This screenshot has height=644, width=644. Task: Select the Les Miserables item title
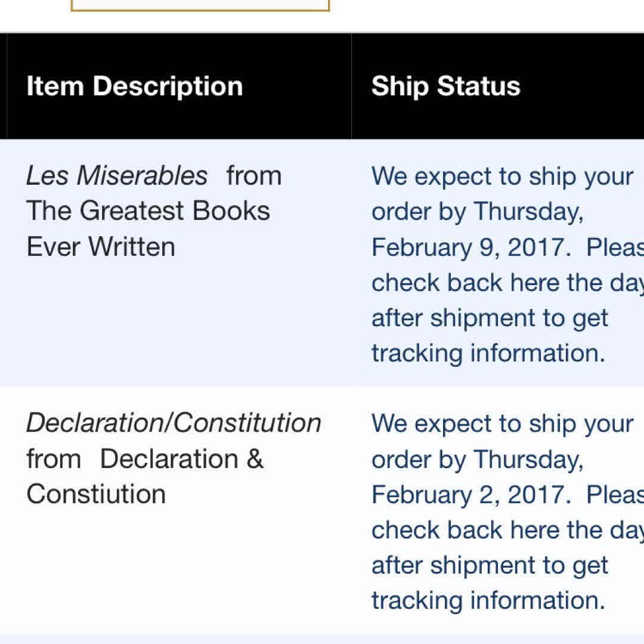(x=117, y=176)
